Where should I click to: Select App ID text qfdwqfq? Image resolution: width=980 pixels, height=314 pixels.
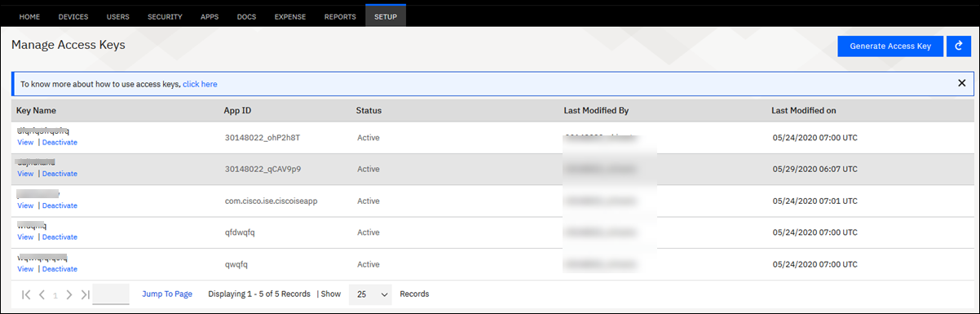241,232
